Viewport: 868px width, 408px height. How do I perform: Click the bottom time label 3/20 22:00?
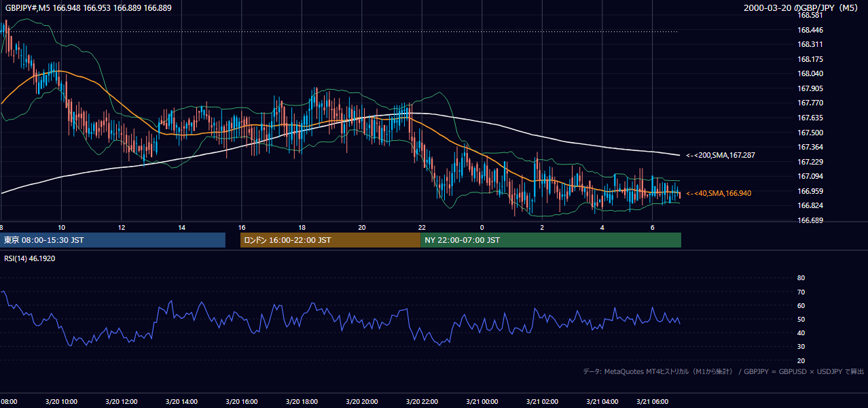(422, 401)
